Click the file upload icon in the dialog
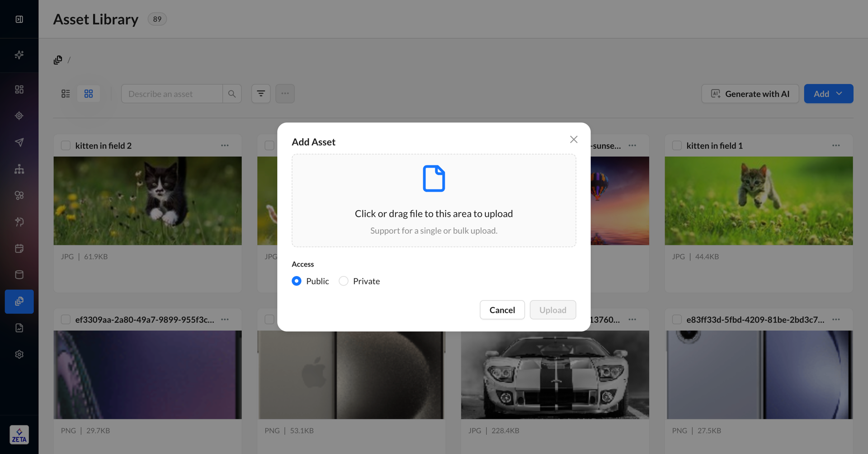 (434, 178)
